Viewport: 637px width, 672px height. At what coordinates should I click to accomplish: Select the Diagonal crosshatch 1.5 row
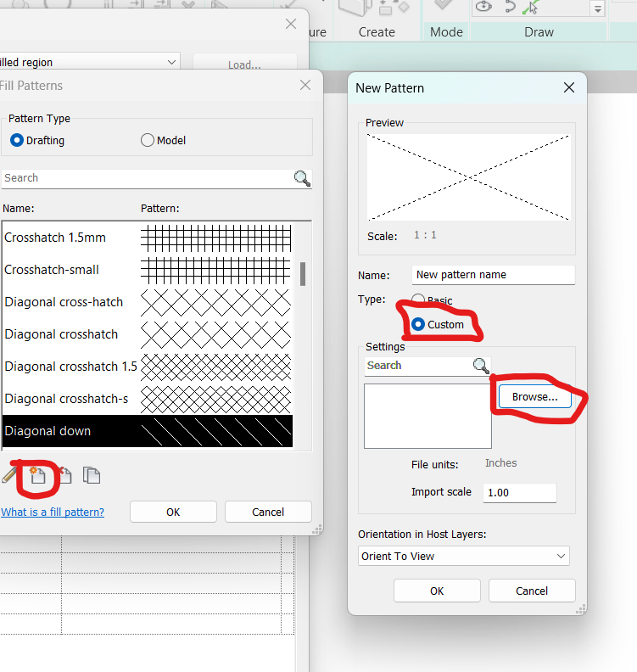(148, 367)
